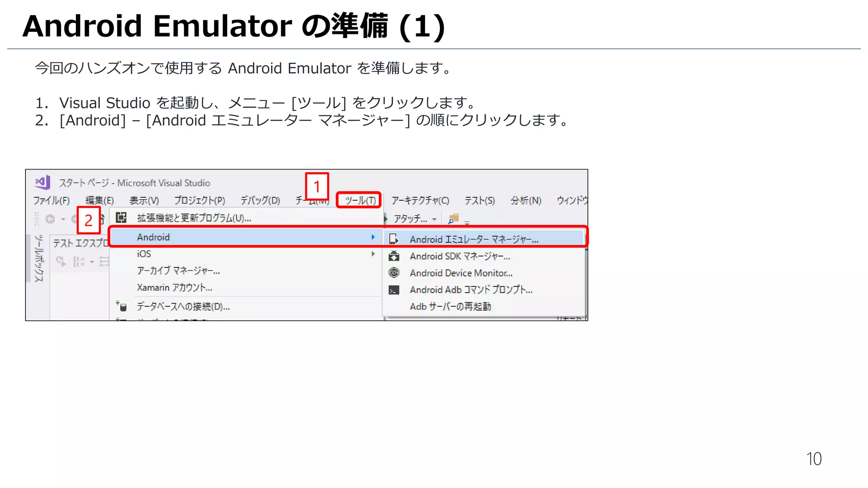Open the group-by dropdown arrow in Test Explorer

92,262
